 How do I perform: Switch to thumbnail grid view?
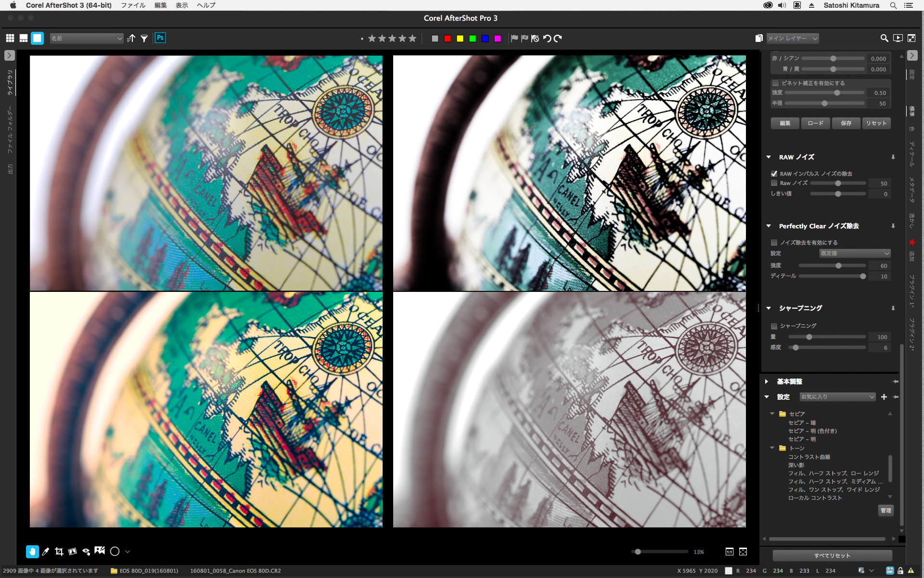click(10, 39)
